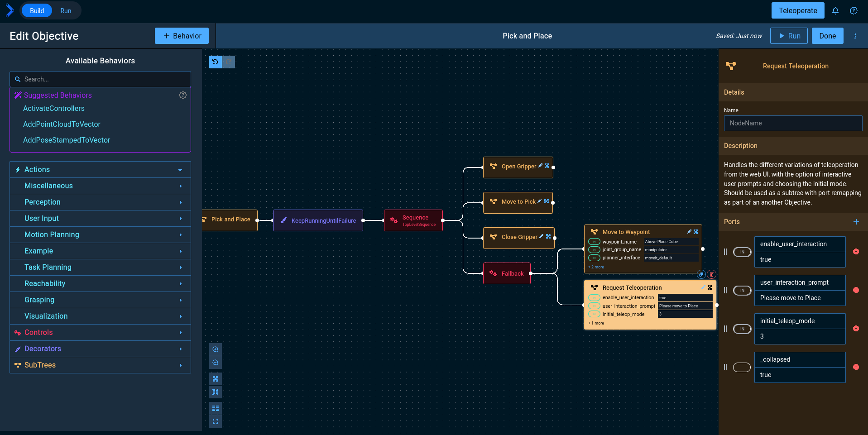Collapse all nodes with arrows-in icon

click(x=216, y=392)
